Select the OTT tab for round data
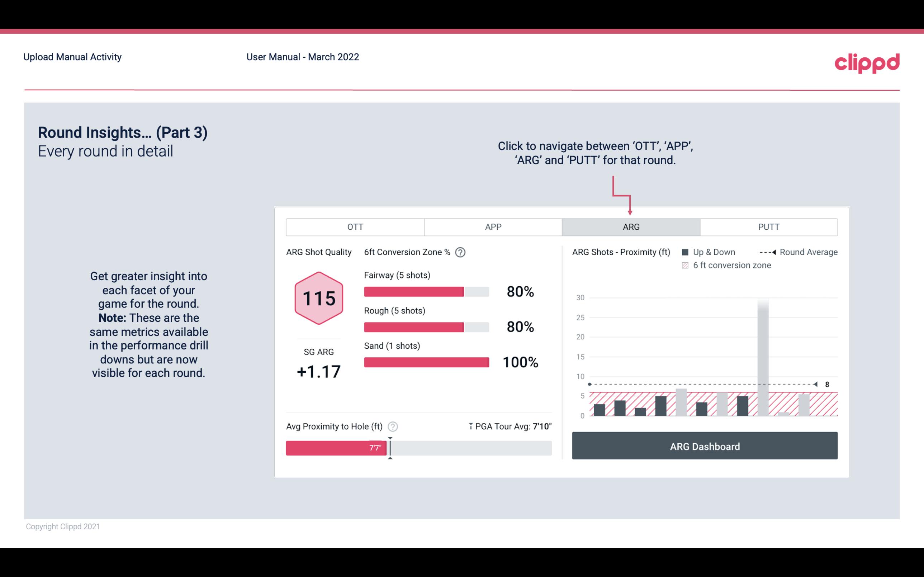Image resolution: width=924 pixels, height=577 pixels. point(355,227)
